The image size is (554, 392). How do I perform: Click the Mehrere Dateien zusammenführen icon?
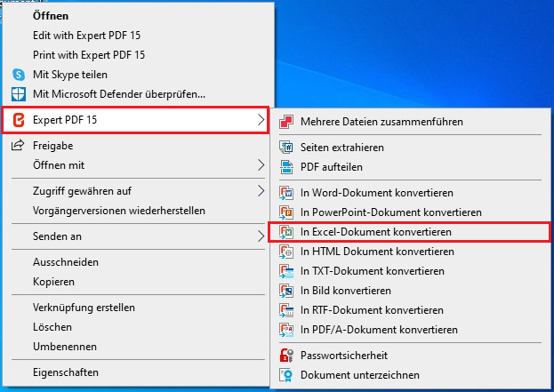(286, 122)
